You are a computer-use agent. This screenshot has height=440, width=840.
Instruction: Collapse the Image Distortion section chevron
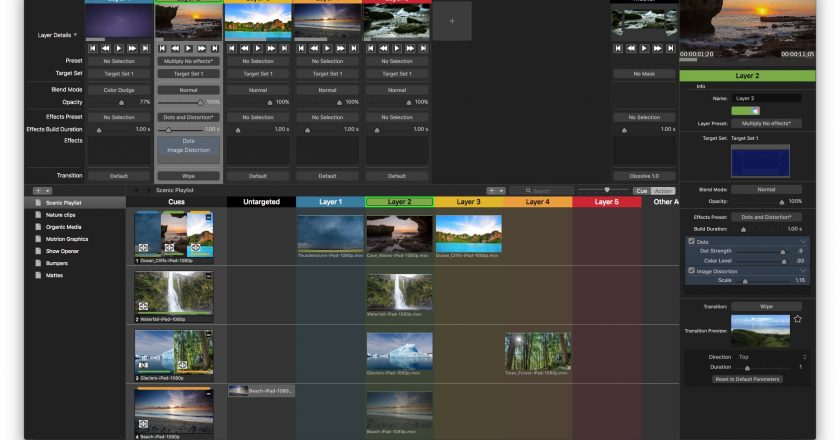pos(802,271)
